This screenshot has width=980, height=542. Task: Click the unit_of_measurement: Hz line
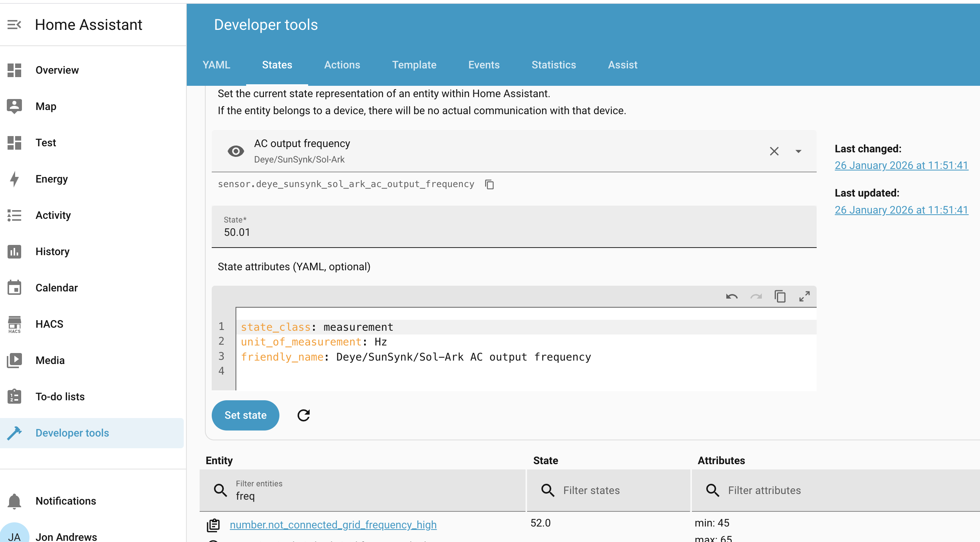527,342
